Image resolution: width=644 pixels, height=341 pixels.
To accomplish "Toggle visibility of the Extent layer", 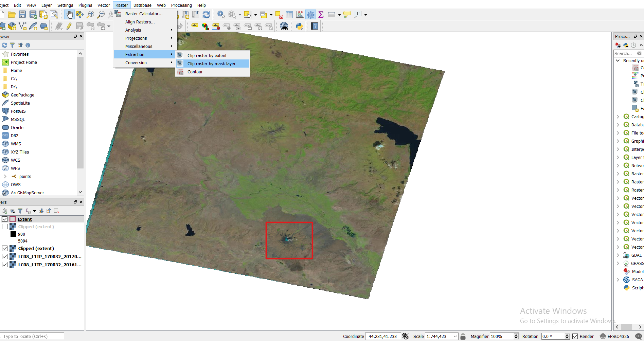I will 5,219.
